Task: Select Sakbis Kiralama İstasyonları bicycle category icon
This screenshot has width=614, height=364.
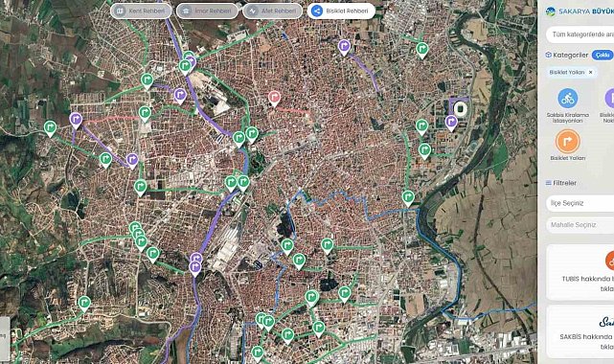Action: 568,99
